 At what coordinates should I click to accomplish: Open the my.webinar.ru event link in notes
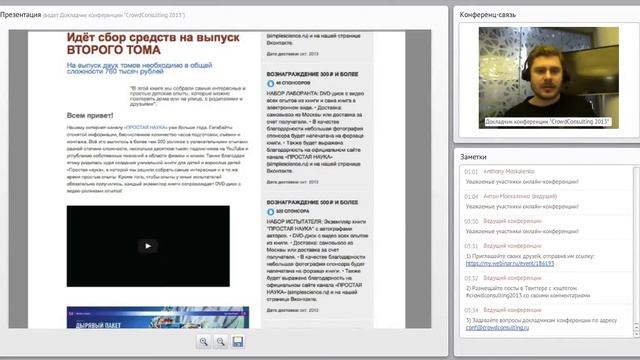click(x=510, y=264)
